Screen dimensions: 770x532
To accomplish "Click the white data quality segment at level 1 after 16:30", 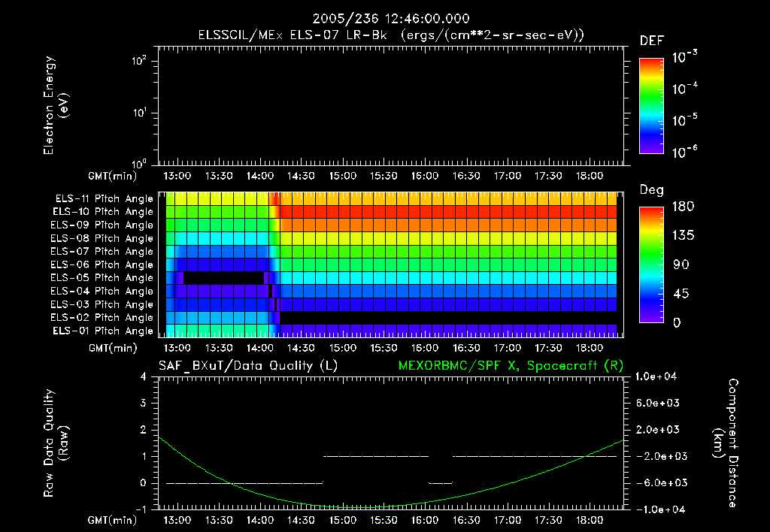I will pyautogui.click(x=535, y=456).
